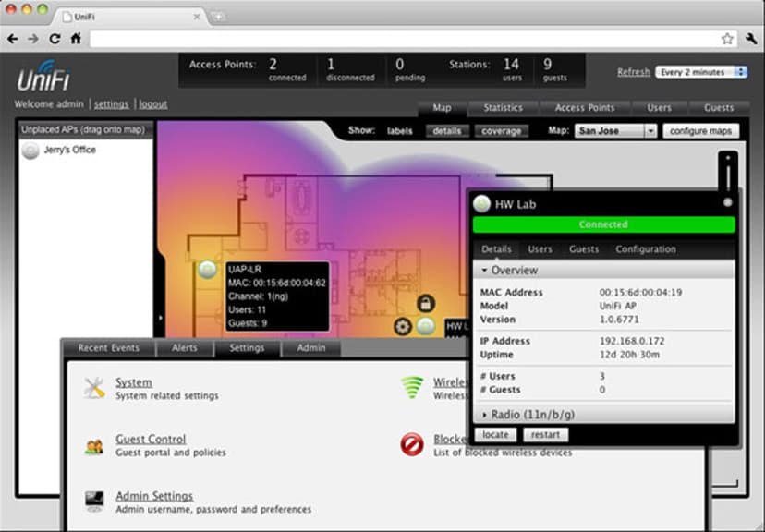Image resolution: width=765 pixels, height=532 pixels.
Task: Toggle coverage display on map
Action: [501, 130]
